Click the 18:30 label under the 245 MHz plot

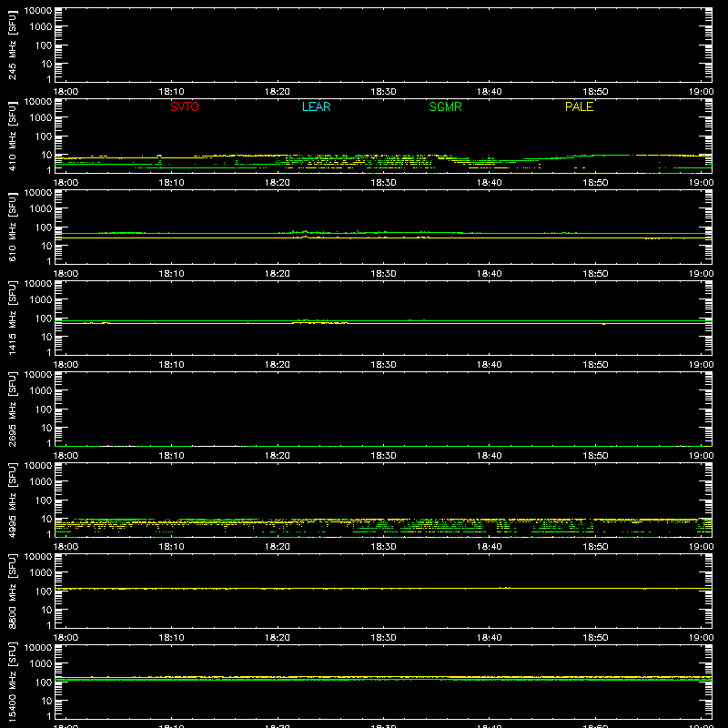click(383, 92)
